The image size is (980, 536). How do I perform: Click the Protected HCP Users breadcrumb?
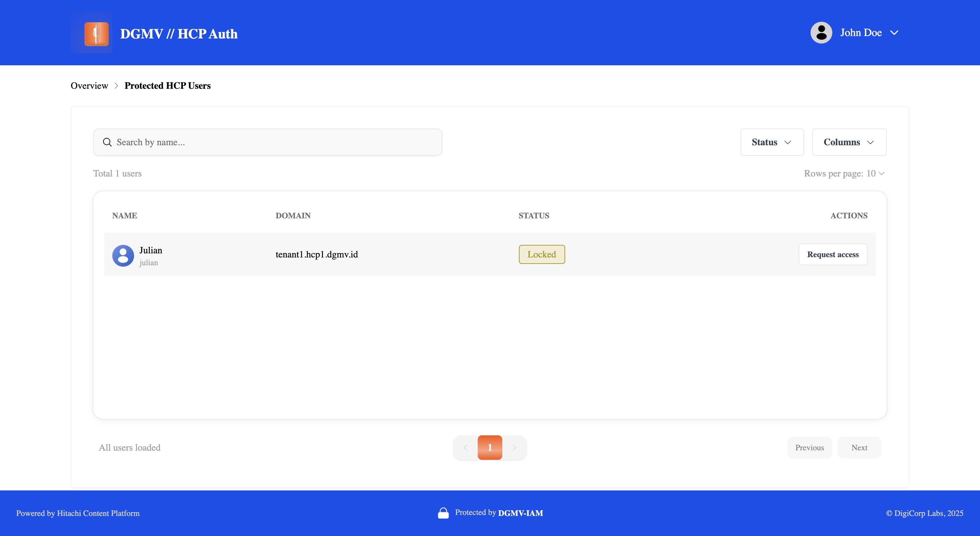click(x=167, y=85)
